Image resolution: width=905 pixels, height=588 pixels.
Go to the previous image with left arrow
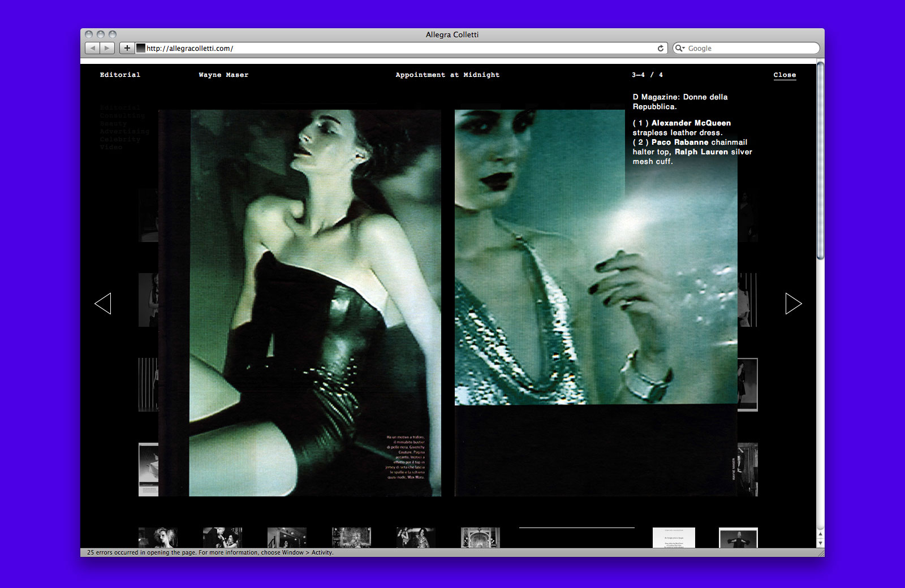(103, 304)
